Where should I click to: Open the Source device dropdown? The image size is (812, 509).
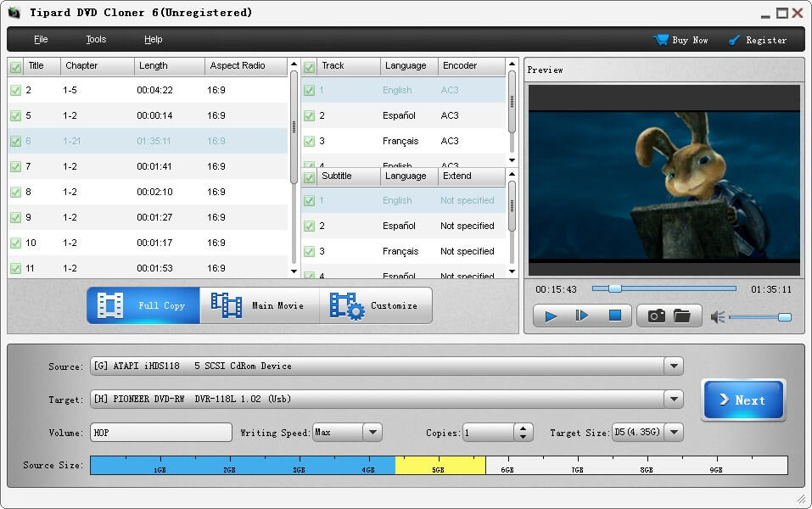pyautogui.click(x=674, y=366)
